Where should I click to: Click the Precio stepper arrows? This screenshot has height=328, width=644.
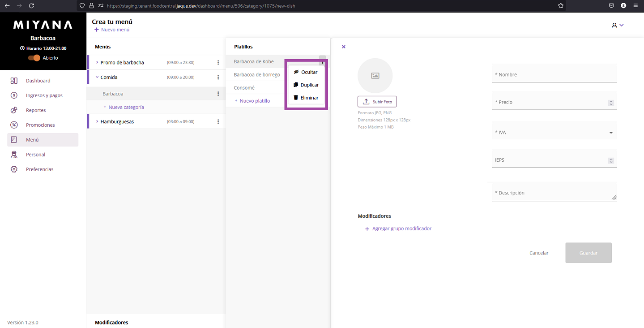pyautogui.click(x=611, y=103)
